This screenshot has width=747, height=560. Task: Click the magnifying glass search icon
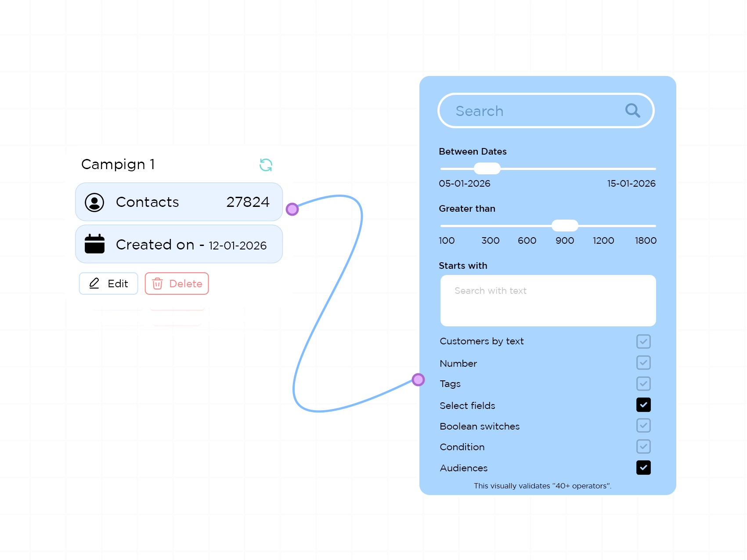632,111
